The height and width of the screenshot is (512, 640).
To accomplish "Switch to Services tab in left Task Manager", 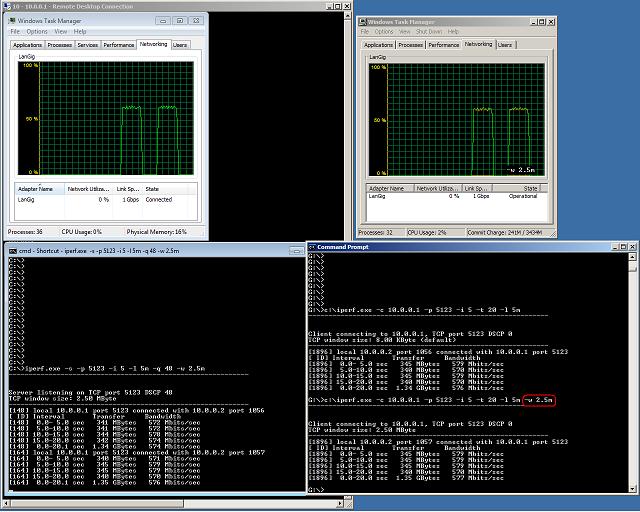I will pyautogui.click(x=88, y=45).
